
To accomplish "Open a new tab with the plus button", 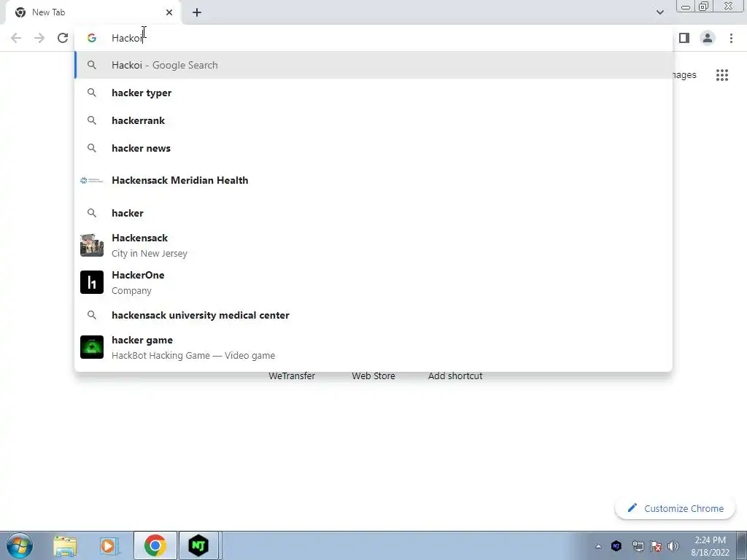I will pos(197,12).
